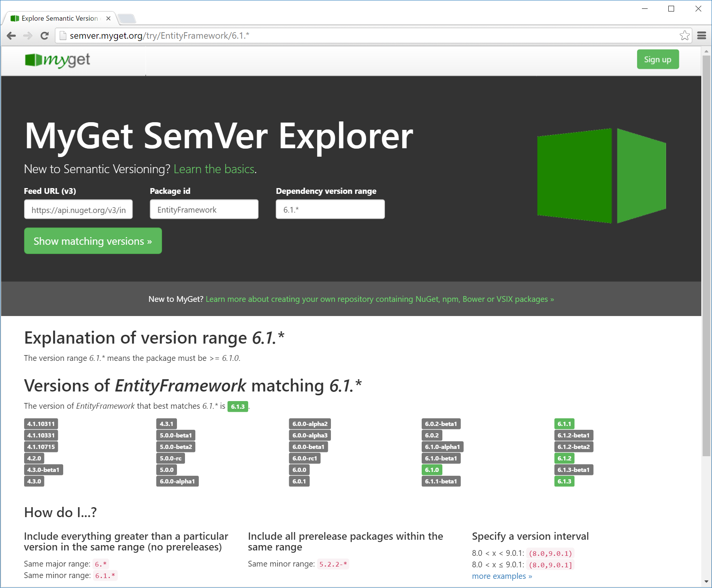Click the 6.0.1 version badge
This screenshot has height=588, width=712.
(x=299, y=481)
